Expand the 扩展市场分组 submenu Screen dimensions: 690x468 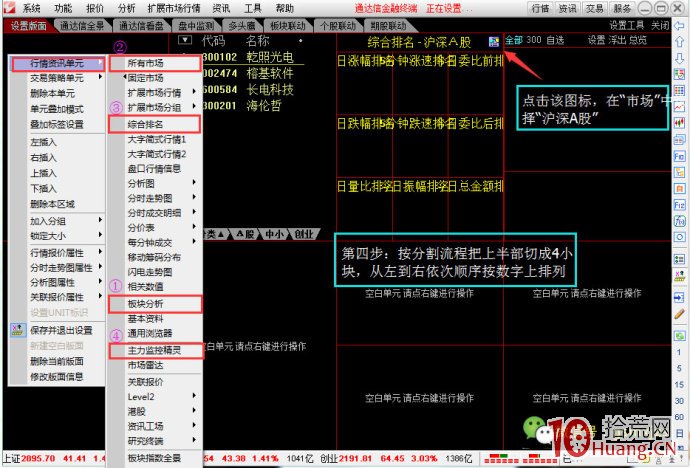click(x=156, y=107)
